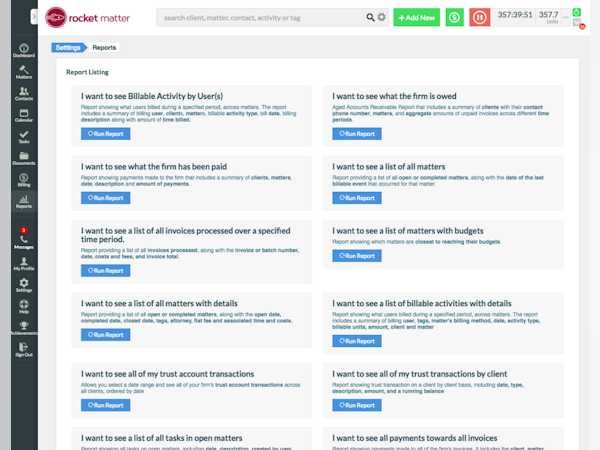Viewport: 600px width, 450px height.
Task: Run what the firm has been paid report
Action: pos(106,198)
